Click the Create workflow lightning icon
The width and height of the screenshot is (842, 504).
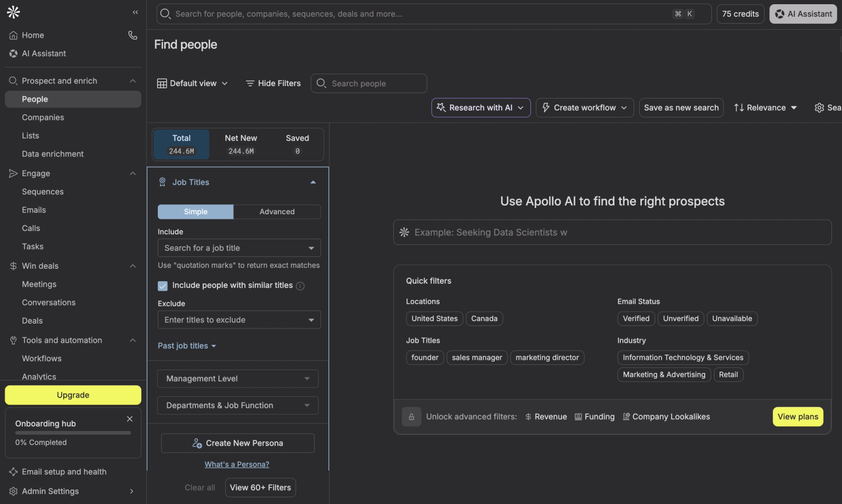546,107
